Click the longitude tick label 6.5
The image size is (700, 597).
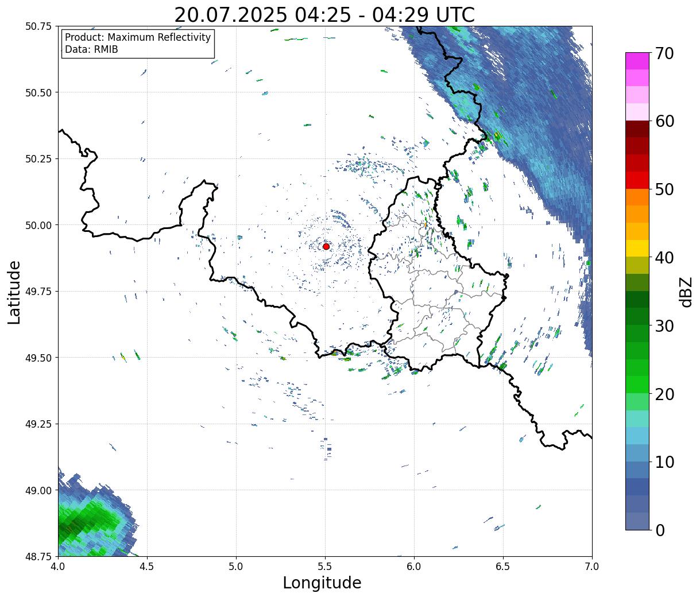503,566
